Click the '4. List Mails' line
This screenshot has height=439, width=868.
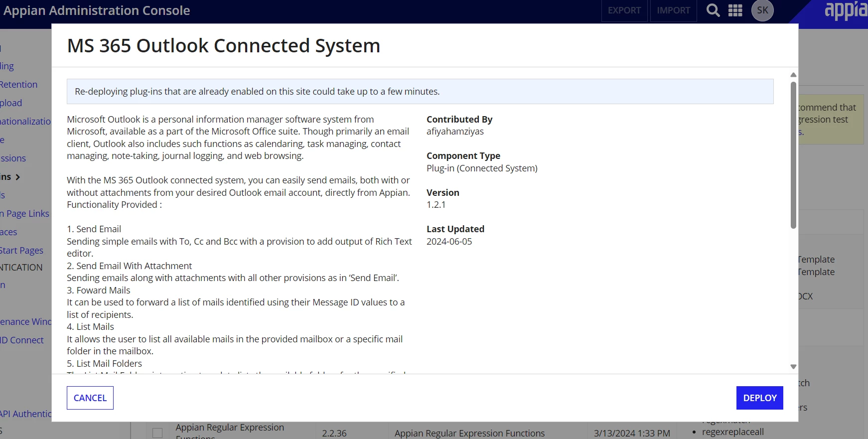coord(91,327)
